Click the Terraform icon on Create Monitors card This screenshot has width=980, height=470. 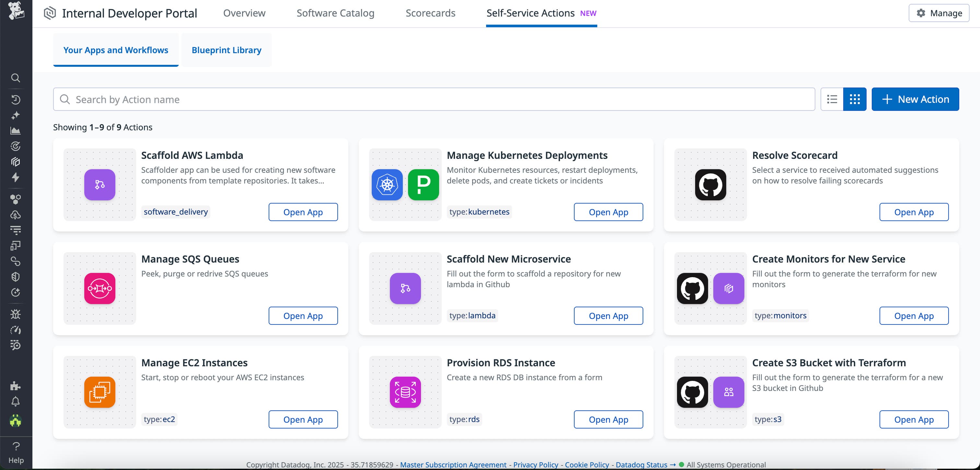coord(729,289)
